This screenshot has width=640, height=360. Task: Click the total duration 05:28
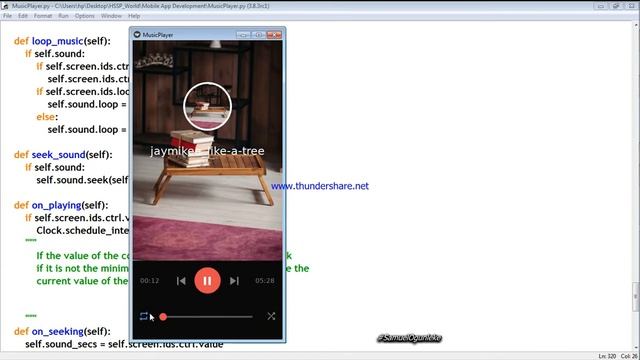point(265,281)
